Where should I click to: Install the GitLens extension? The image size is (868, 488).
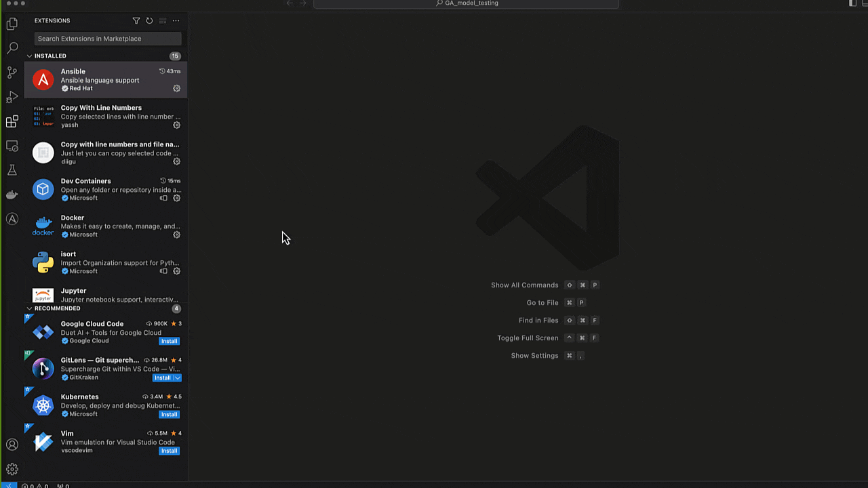pyautogui.click(x=163, y=378)
